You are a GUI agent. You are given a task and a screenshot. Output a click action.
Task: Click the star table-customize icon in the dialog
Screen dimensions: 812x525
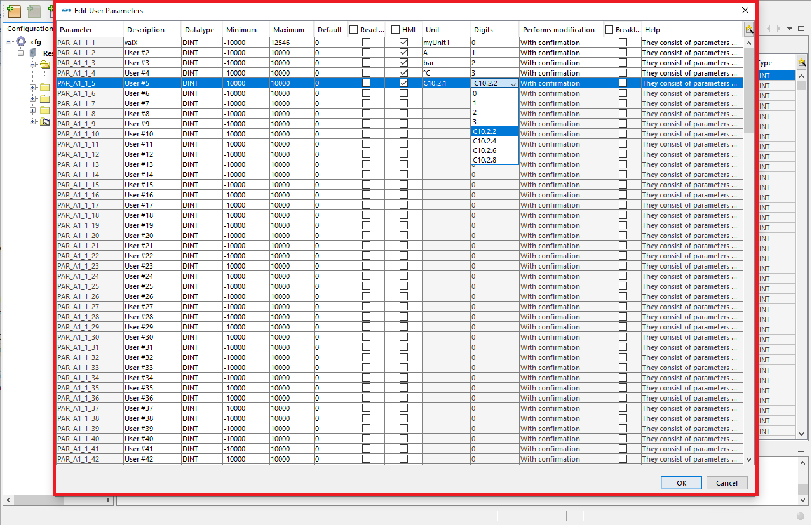tap(749, 27)
